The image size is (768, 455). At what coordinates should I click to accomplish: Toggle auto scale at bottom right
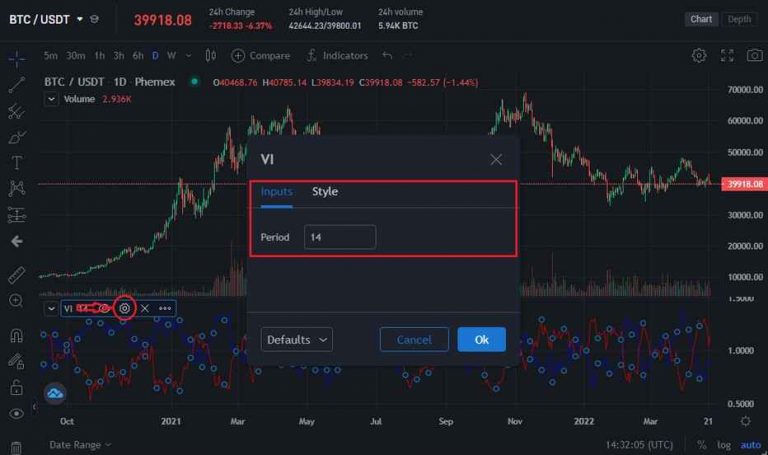pyautogui.click(x=749, y=444)
